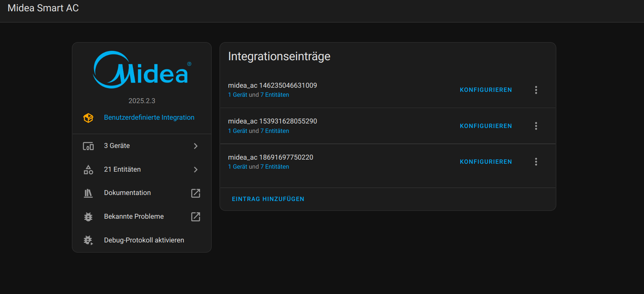Open the 3 Geräte list
The image size is (644, 294).
142,146
